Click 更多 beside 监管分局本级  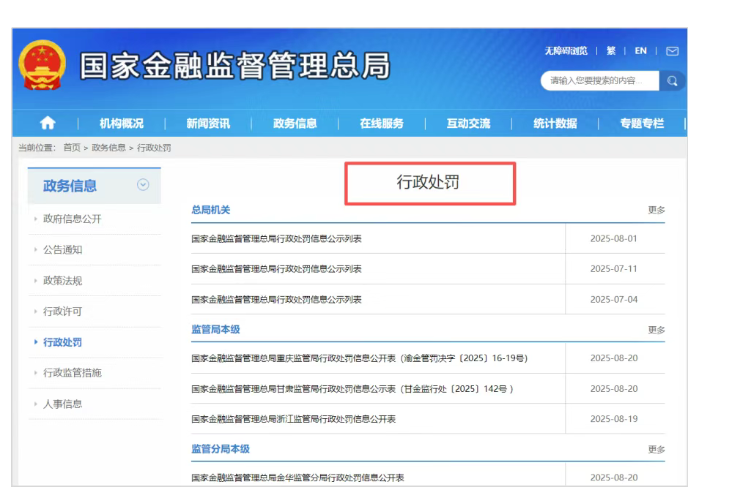click(x=656, y=449)
